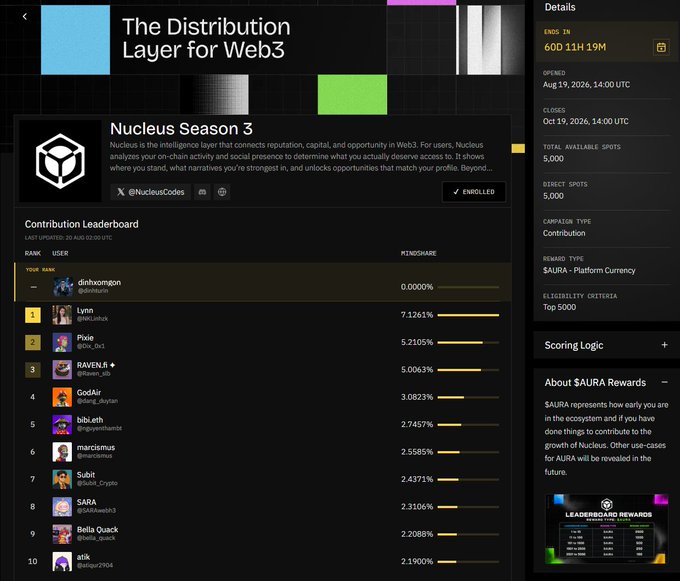The height and width of the screenshot is (581, 680).
Task: Click the Nucleus Season 3 title
Action: pos(181,129)
